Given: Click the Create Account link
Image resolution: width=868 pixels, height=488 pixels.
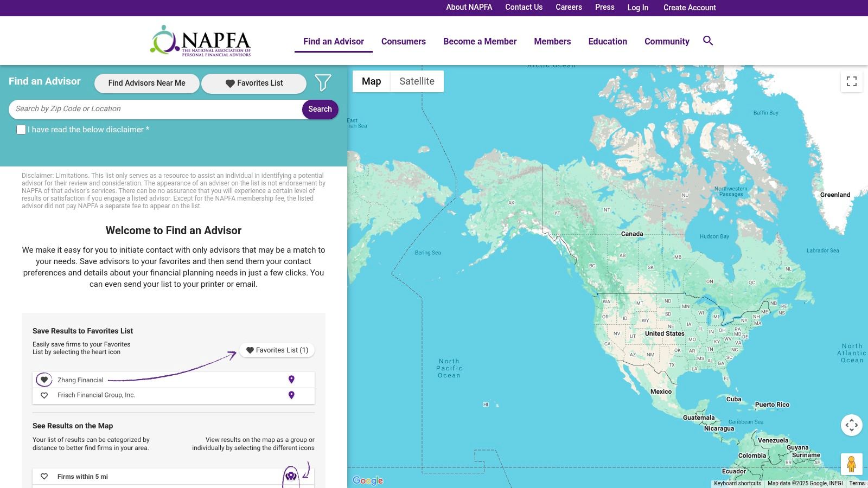Looking at the screenshot, I should point(690,8).
